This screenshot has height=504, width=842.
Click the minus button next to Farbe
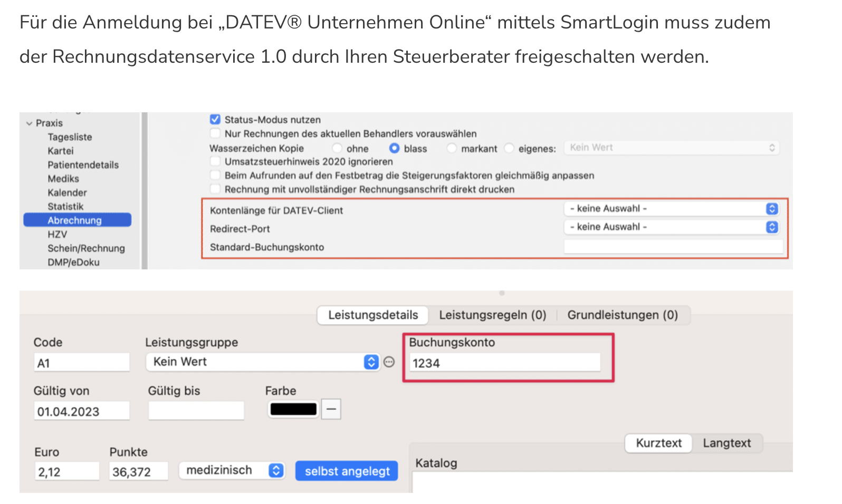(x=331, y=409)
